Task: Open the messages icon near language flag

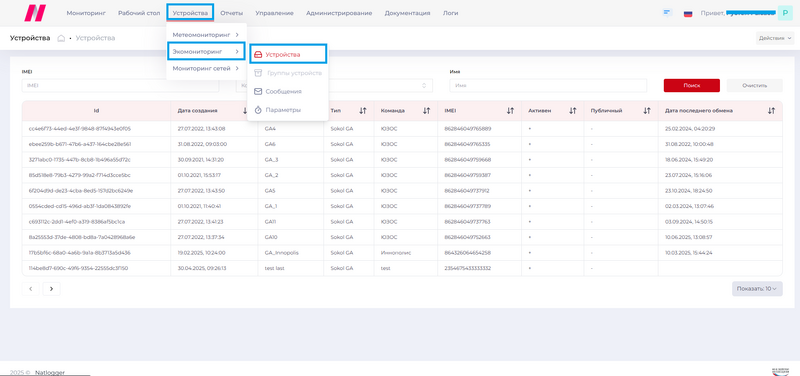Action: pos(667,13)
